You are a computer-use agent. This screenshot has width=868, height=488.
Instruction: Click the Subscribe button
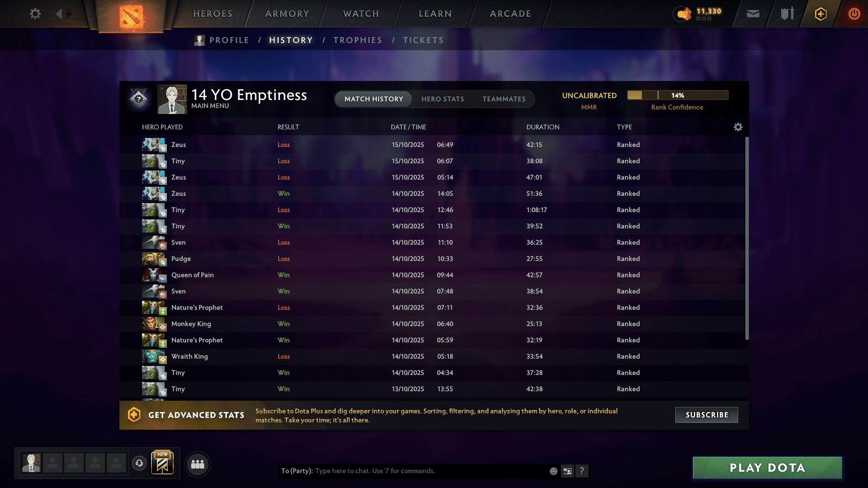pyautogui.click(x=707, y=415)
